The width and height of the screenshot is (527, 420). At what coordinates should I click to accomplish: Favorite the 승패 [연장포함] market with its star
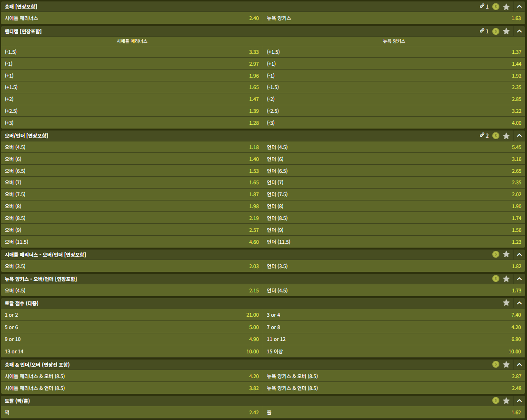point(506,7)
